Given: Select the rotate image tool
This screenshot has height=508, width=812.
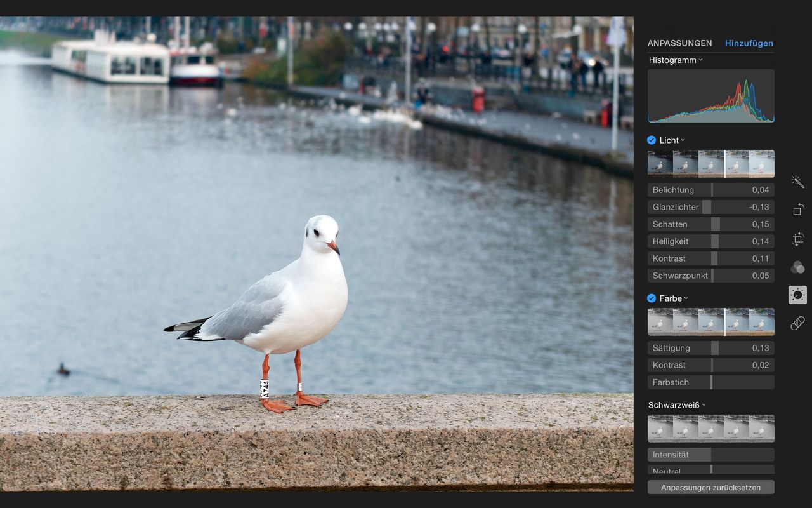Looking at the screenshot, I should [797, 210].
